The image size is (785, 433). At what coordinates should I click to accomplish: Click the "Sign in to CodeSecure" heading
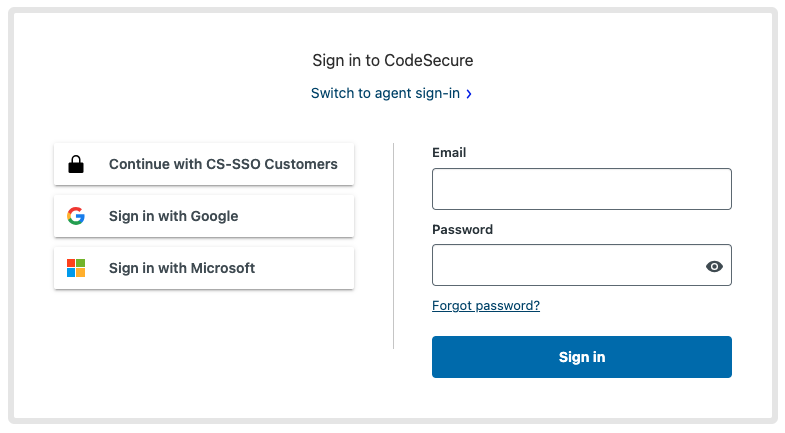[x=392, y=61]
